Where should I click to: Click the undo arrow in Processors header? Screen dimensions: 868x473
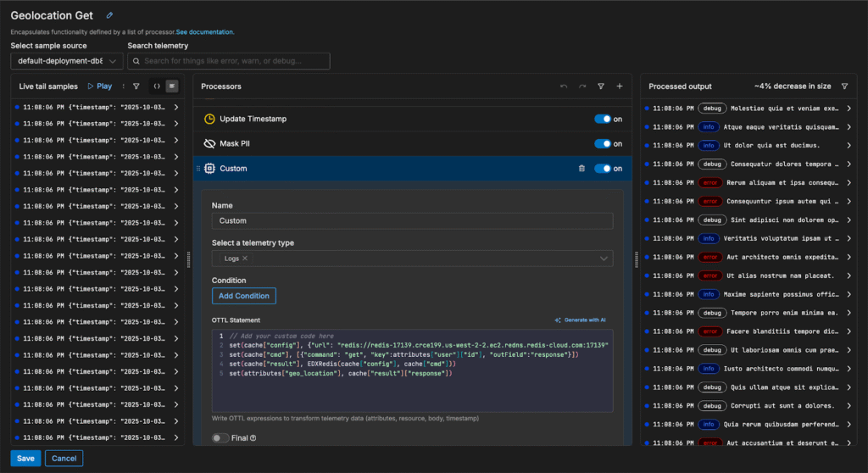click(564, 86)
